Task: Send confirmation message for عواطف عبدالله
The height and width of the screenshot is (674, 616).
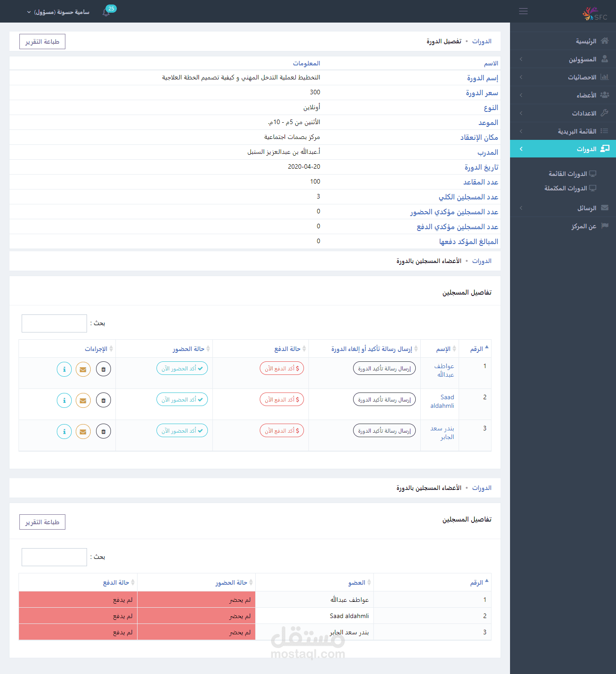Action: [x=384, y=369]
